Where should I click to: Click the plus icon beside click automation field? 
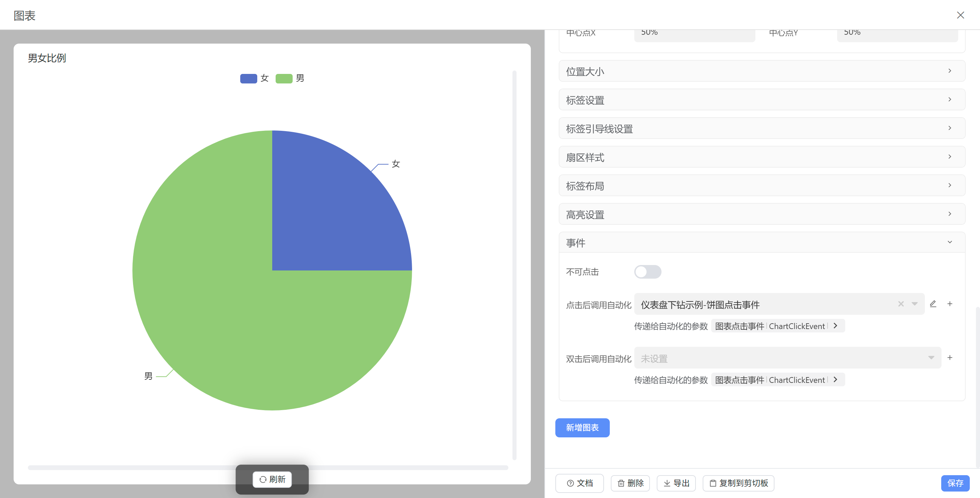[950, 304]
